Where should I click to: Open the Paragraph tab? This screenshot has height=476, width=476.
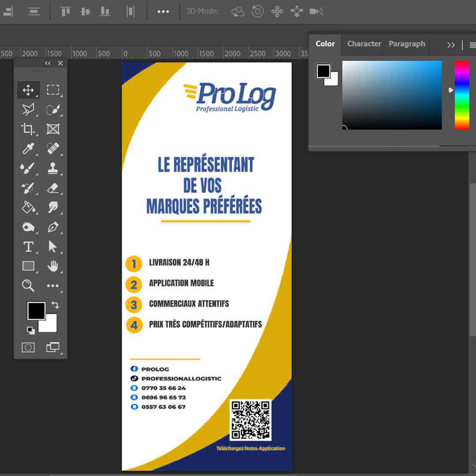[x=407, y=44]
